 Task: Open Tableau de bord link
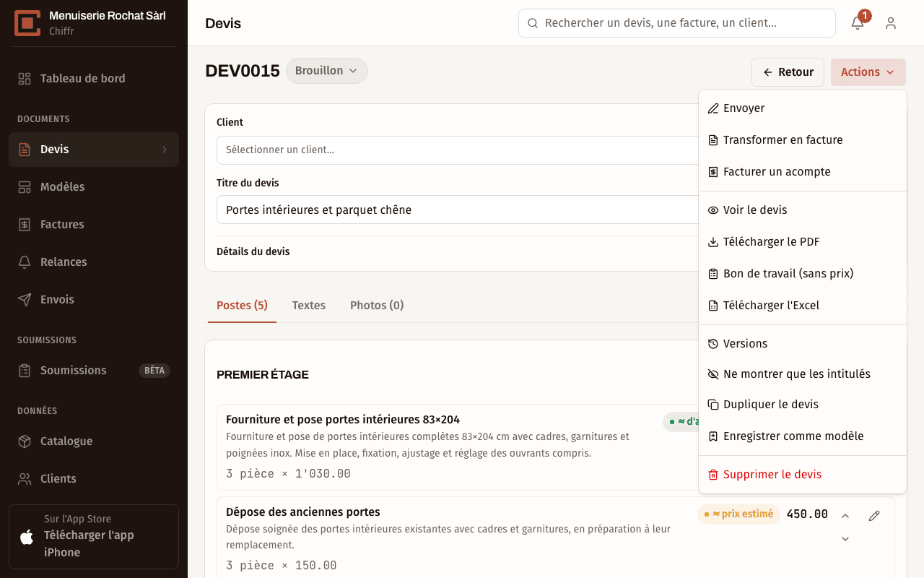click(x=94, y=79)
